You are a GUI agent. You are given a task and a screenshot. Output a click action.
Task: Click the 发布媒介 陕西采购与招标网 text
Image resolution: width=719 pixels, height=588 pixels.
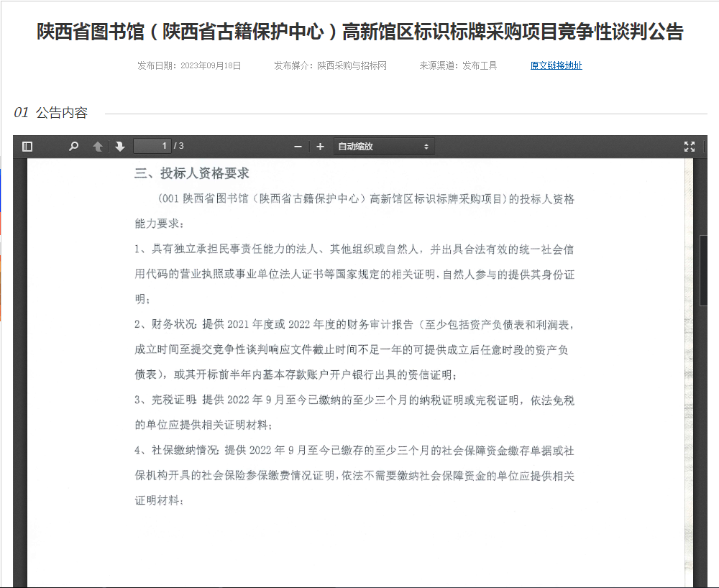tap(330, 65)
